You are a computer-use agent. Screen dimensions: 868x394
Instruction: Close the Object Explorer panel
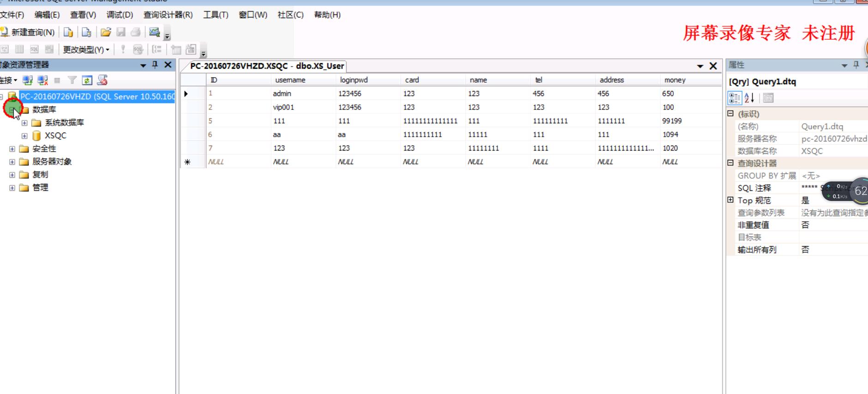168,65
